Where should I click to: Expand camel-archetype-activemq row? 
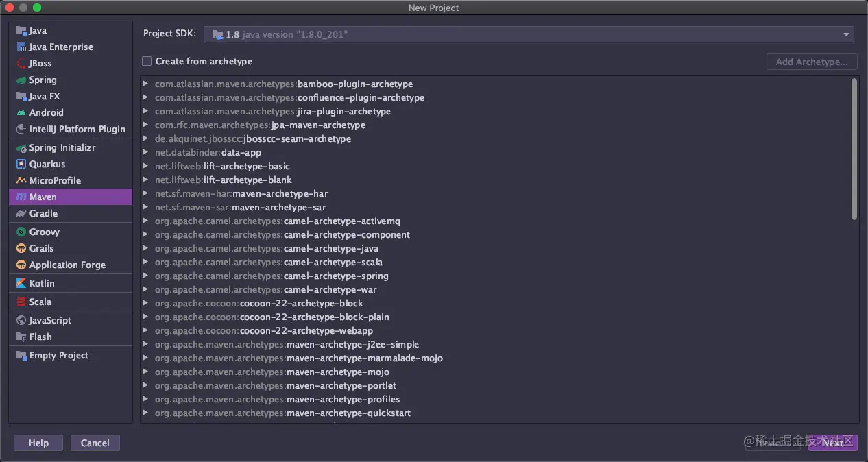[145, 221]
